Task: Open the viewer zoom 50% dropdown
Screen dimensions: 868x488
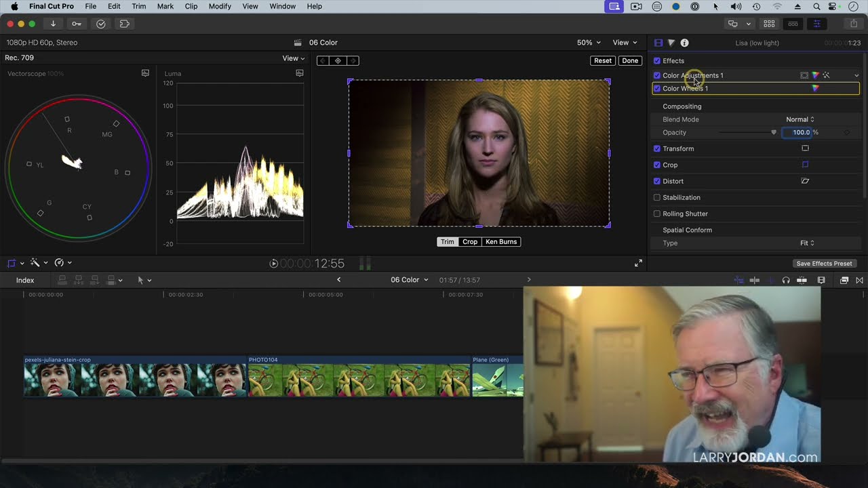Action: (x=589, y=43)
